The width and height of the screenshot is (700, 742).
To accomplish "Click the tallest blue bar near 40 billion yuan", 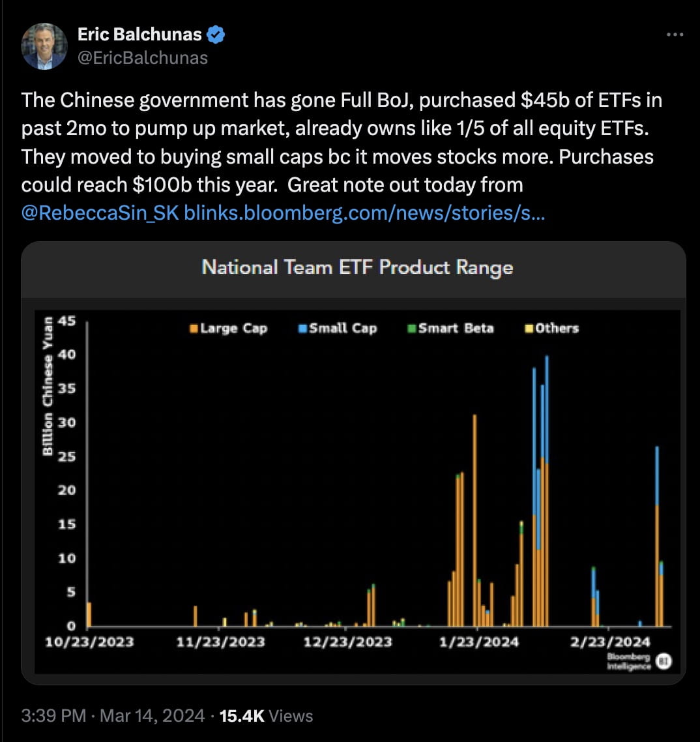I will click(547, 391).
